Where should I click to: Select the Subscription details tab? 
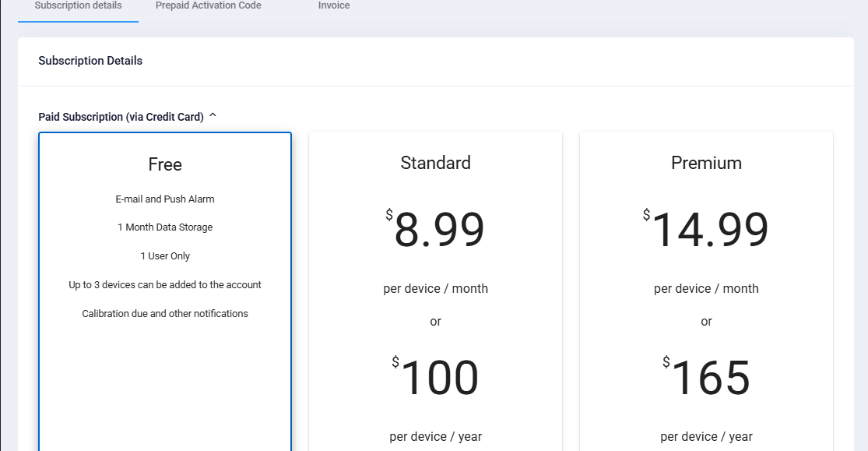(78, 5)
